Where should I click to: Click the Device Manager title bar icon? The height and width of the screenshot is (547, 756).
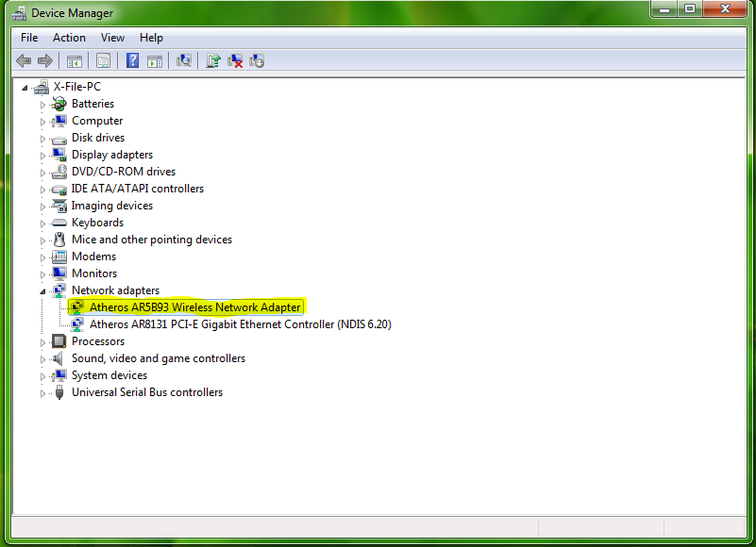pos(19,13)
